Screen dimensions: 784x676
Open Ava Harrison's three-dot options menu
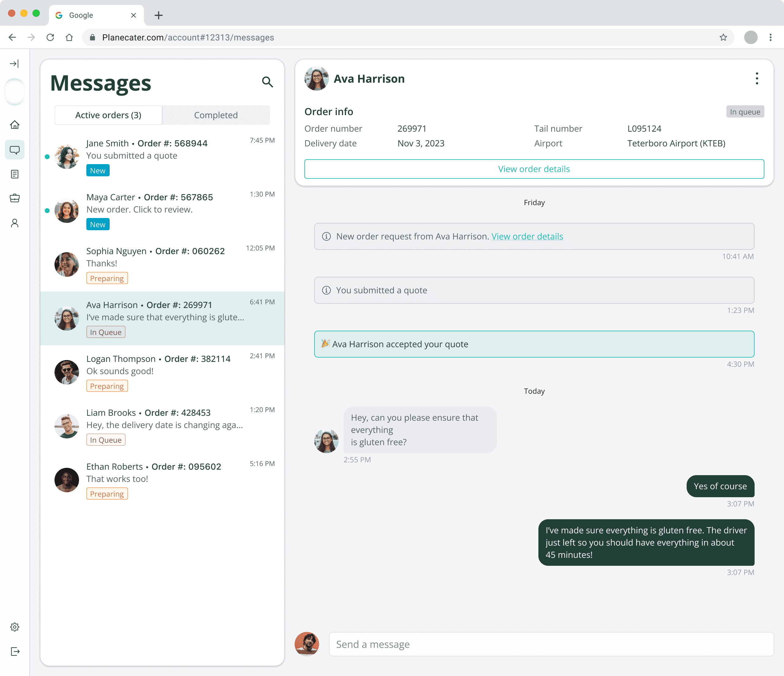coord(757,79)
